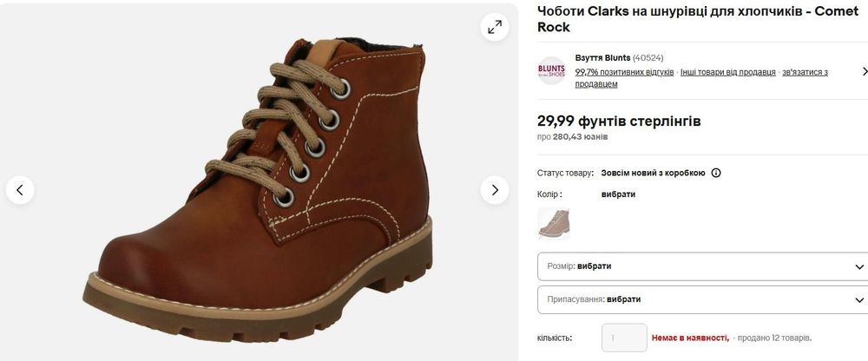
Task: Click the Clarks Comet Rock product title
Action: pyautogui.click(x=686, y=18)
